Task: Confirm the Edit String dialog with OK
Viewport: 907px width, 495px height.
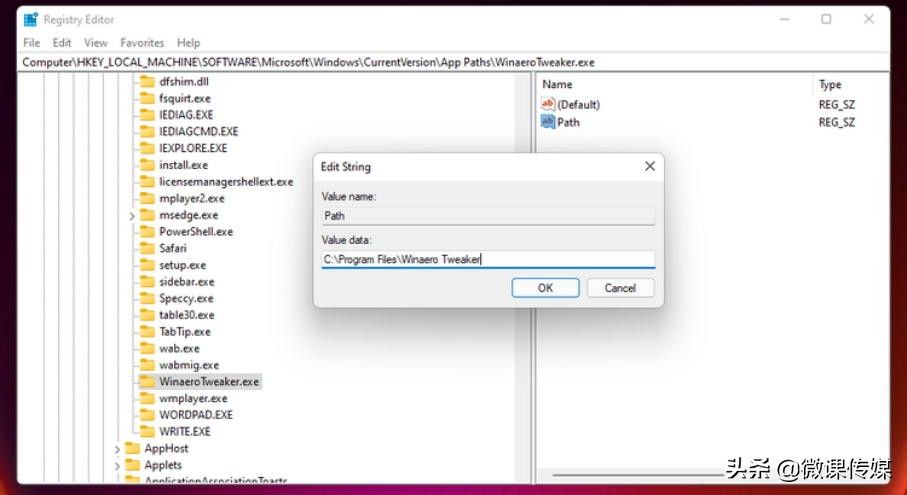Action: pos(545,288)
